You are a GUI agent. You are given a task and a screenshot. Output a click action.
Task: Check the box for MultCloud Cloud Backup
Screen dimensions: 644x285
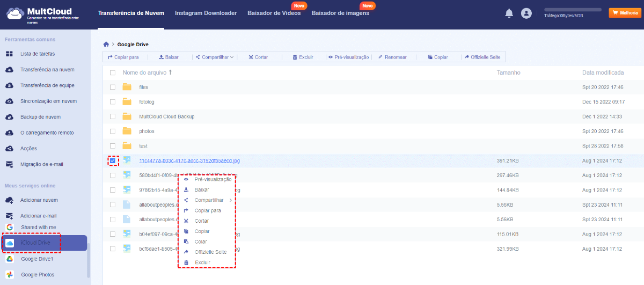pos(113,116)
